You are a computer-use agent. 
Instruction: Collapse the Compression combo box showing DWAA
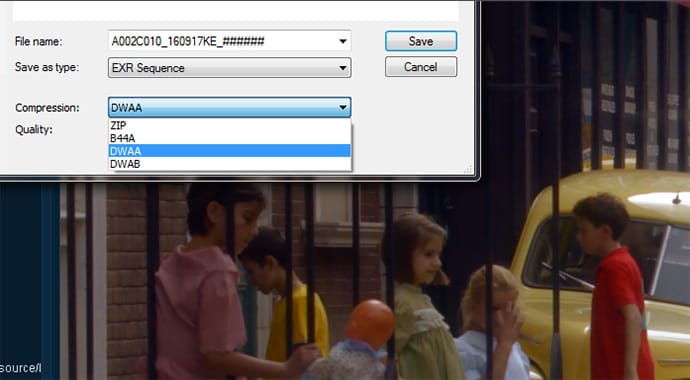click(229, 107)
